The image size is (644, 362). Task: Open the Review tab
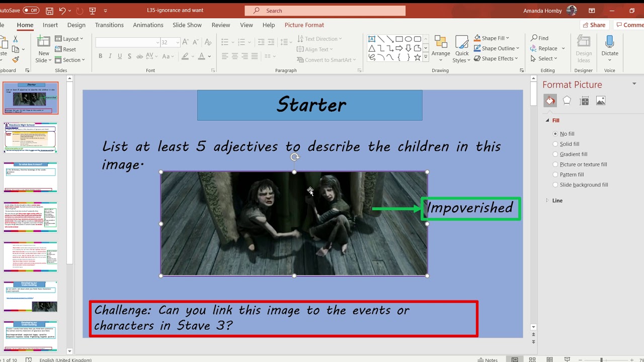click(221, 25)
